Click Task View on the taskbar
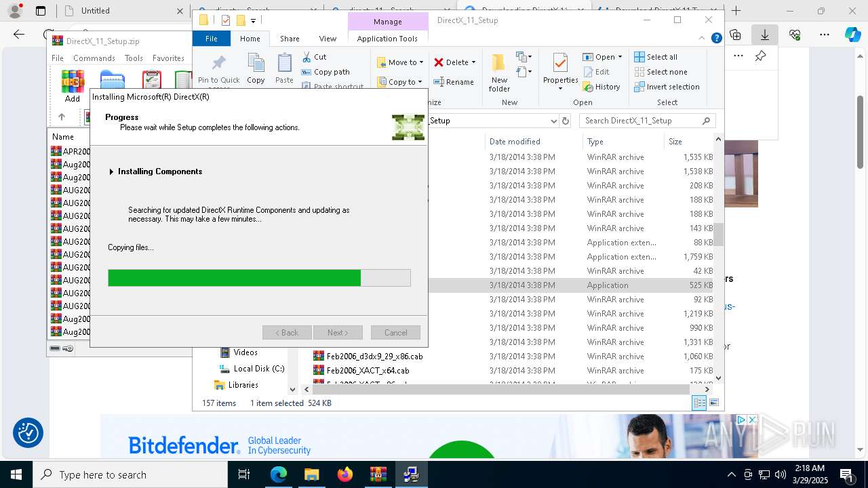This screenshot has height=488, width=868. click(245, 474)
